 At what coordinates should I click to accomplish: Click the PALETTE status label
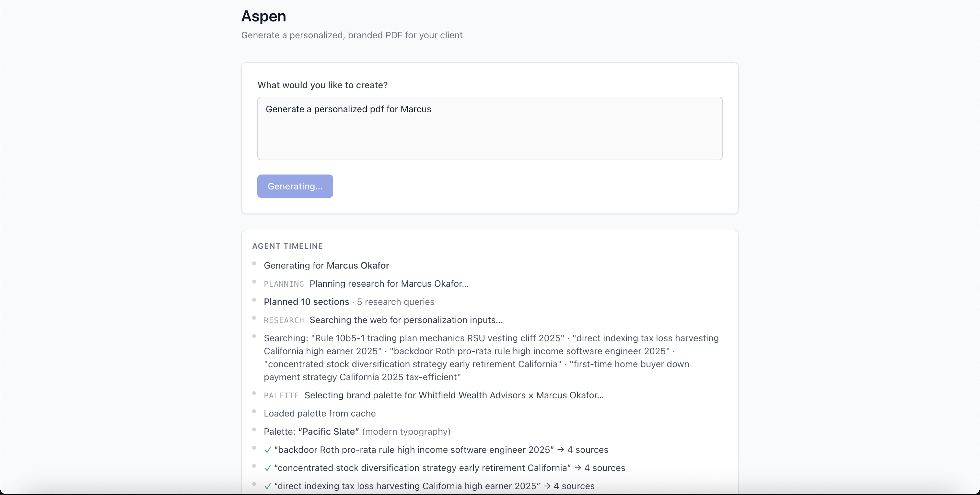click(x=281, y=396)
